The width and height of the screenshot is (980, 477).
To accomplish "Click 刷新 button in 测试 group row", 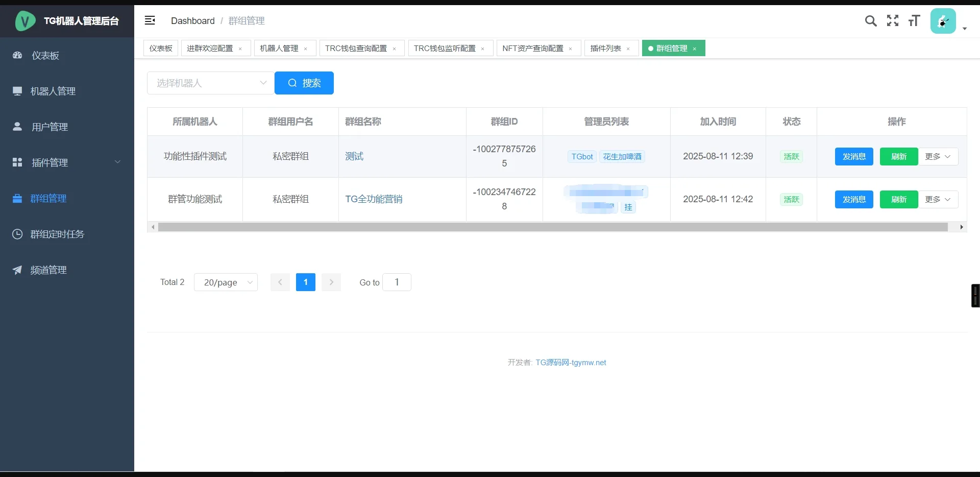I will pyautogui.click(x=898, y=157).
